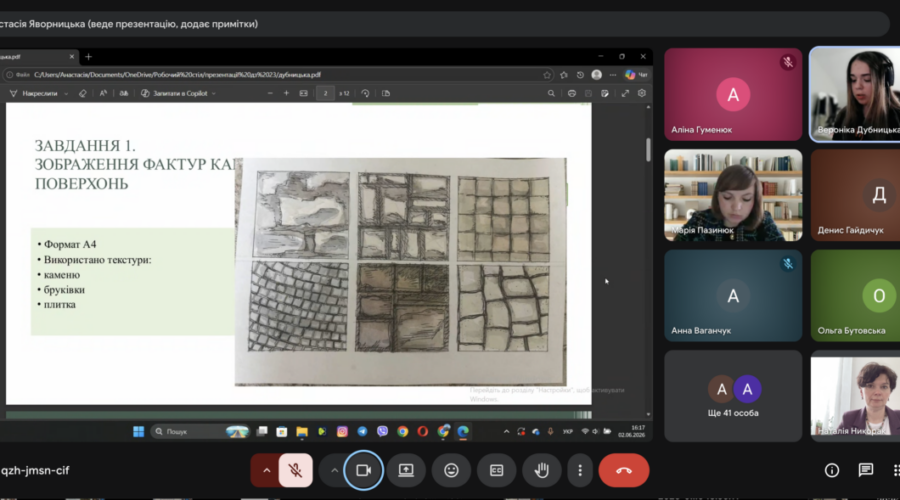Open chat with everyone panel
Viewport: 900px width, 500px height.
pos(866,470)
